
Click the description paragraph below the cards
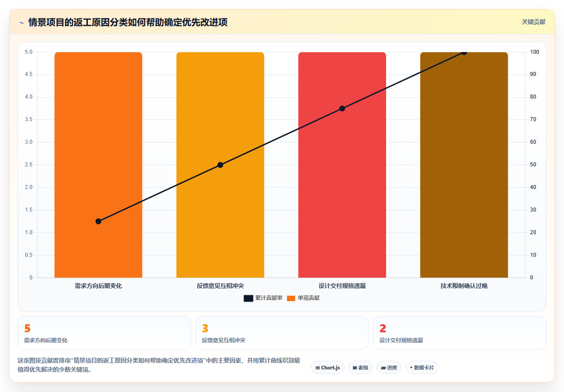coord(159,365)
